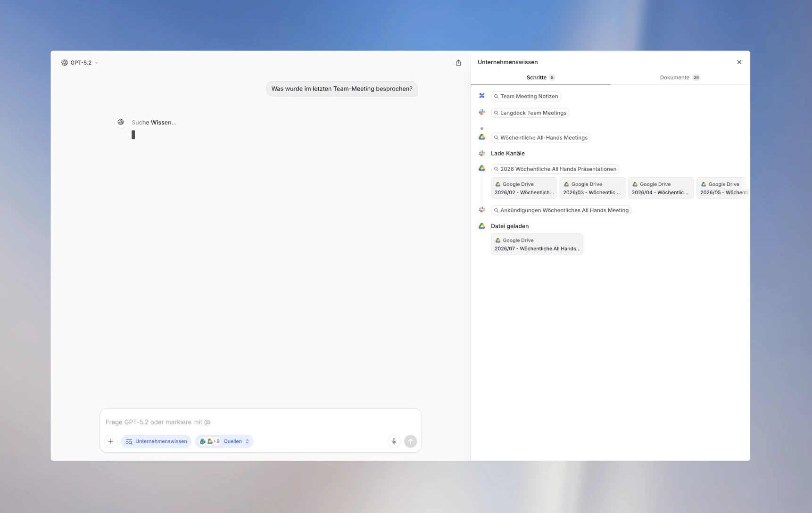Viewport: 812px width, 513px height.
Task: Click the microphone icon in the input bar
Action: click(394, 441)
